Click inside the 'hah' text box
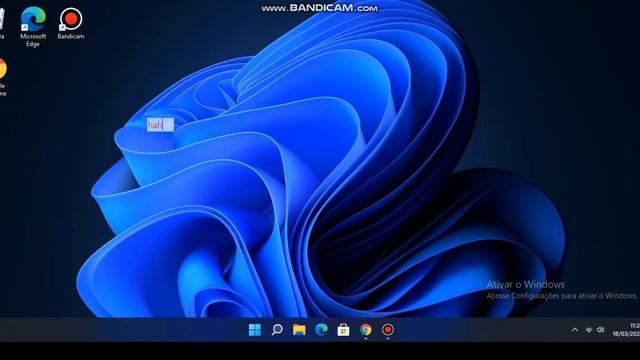Image resolution: width=640 pixels, height=360 pixels. (160, 125)
